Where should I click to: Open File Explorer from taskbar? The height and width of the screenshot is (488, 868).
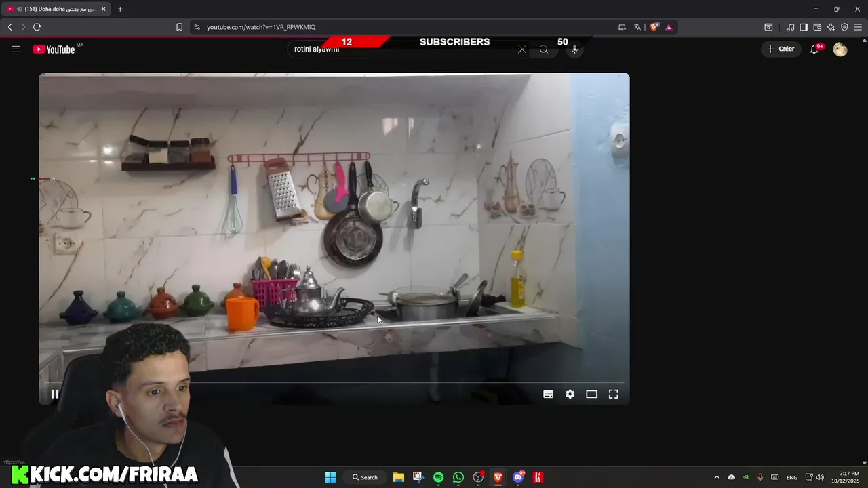tap(399, 477)
